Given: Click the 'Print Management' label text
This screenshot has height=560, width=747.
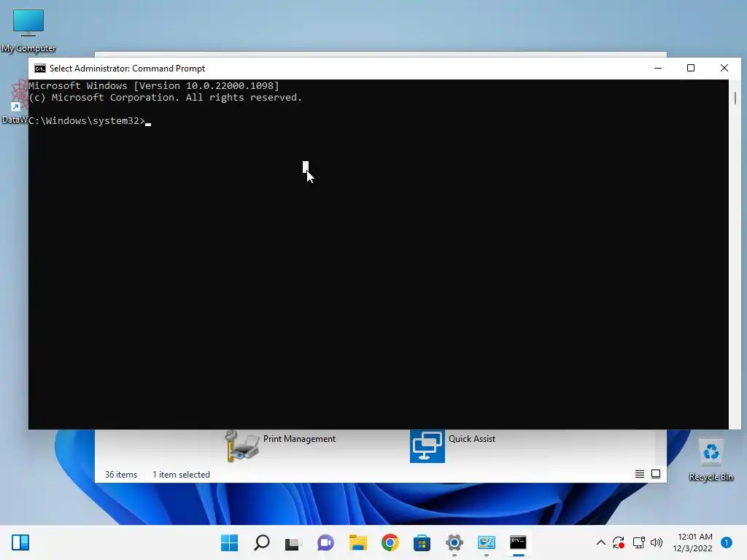Looking at the screenshot, I should click(299, 439).
